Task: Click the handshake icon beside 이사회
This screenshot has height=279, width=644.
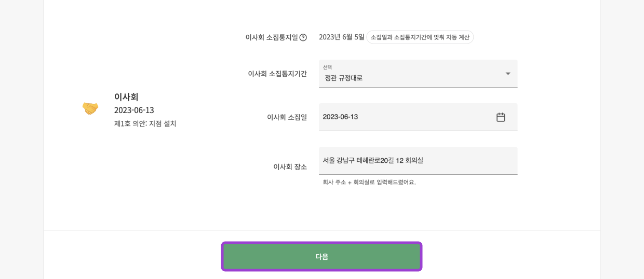Action: (90, 108)
